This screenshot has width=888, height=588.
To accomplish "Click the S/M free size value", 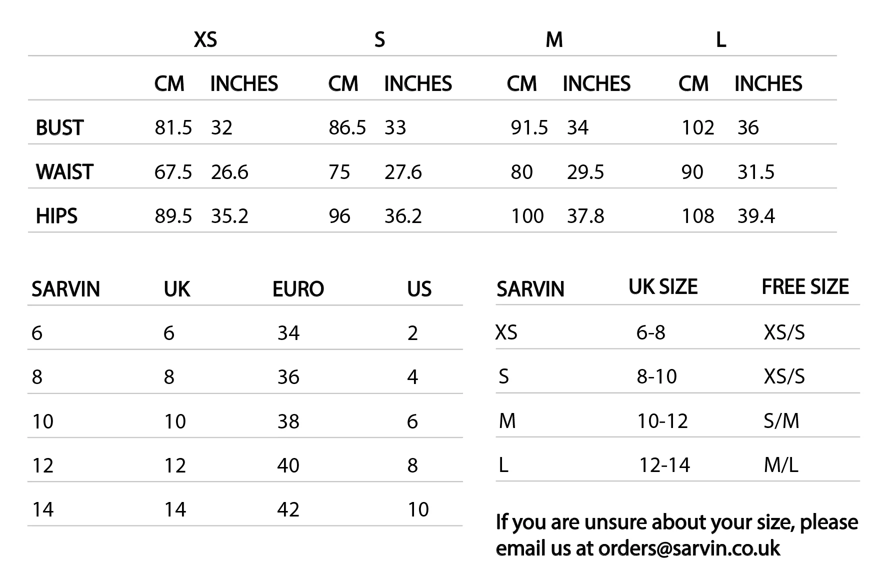I will click(781, 421).
